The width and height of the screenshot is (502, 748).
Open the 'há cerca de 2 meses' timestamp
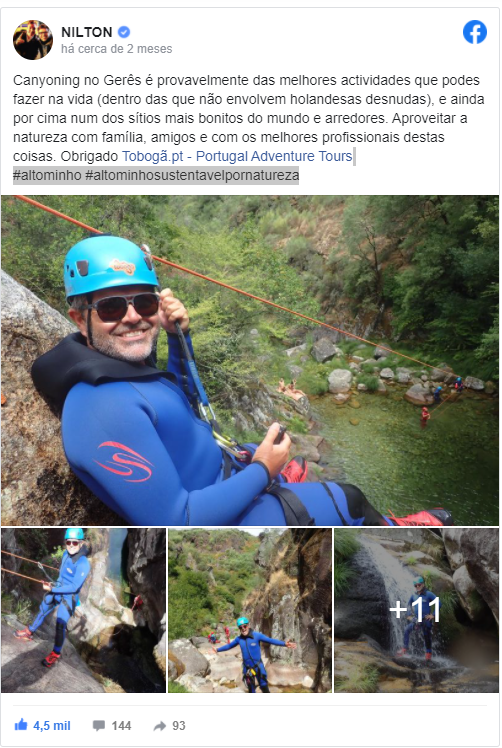tap(116, 49)
